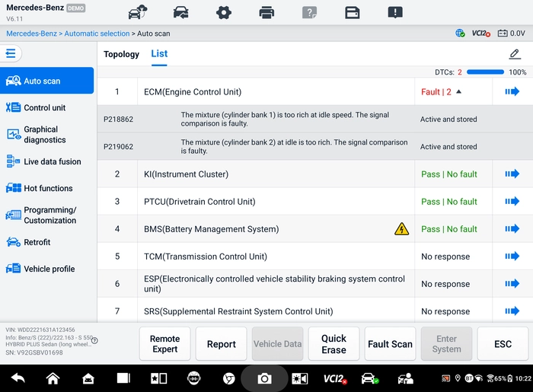
Task: Open Control unit in sidebar
Action: 47,107
